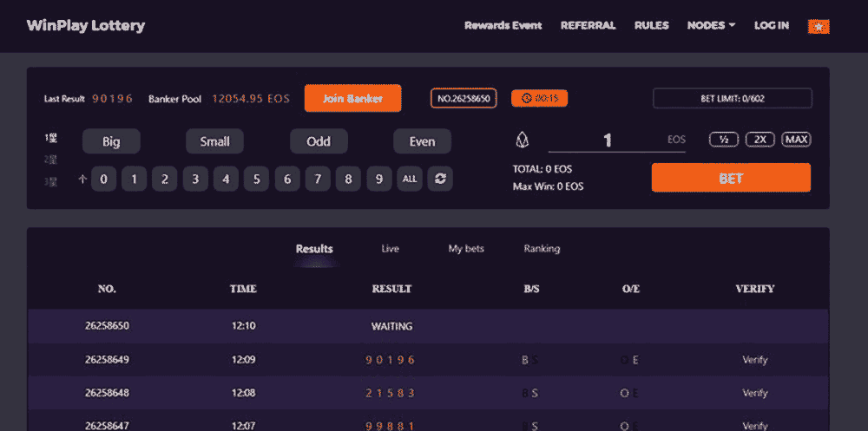Image resolution: width=868 pixels, height=431 pixels.
Task: Click the orange BET button
Action: click(x=731, y=178)
